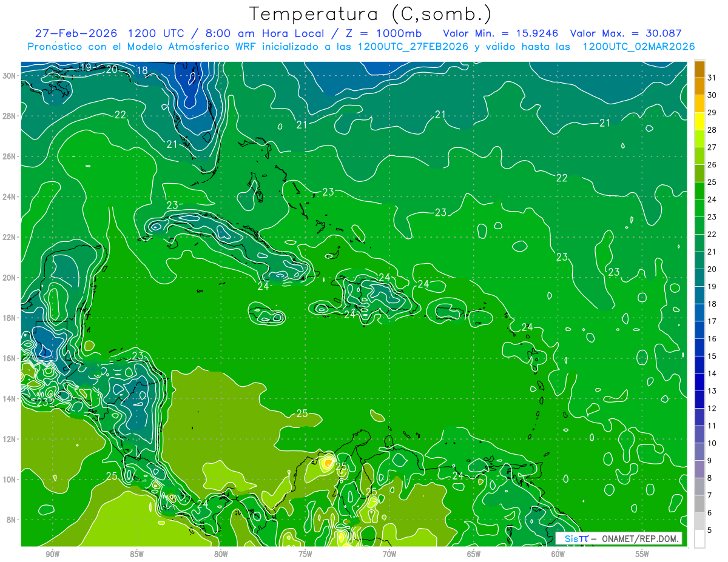
Task: Pick legend color band between 12 and 13
Action: pos(699,400)
